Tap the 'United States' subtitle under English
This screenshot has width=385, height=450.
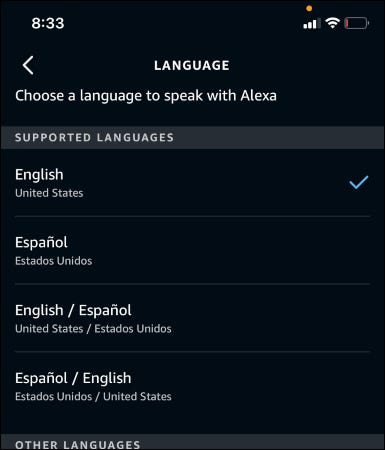point(49,193)
